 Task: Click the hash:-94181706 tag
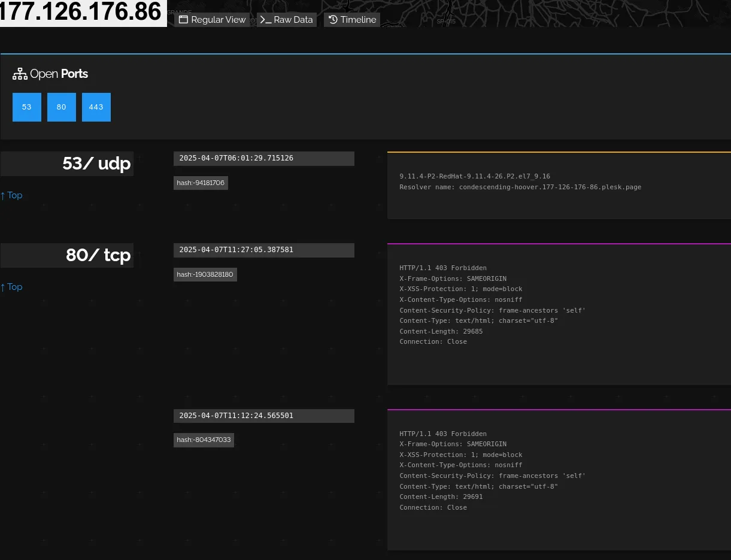(x=201, y=183)
